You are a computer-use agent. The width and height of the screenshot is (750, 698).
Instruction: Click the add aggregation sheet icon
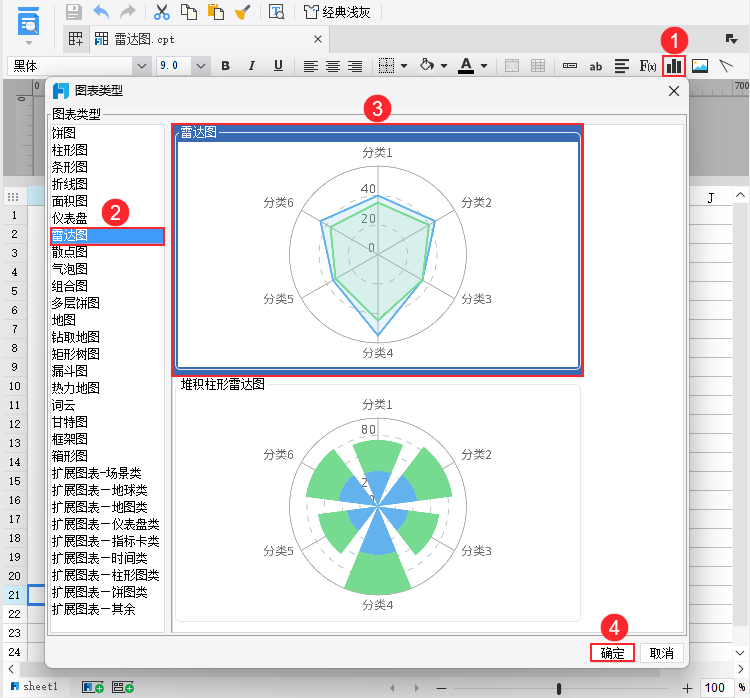[122, 687]
